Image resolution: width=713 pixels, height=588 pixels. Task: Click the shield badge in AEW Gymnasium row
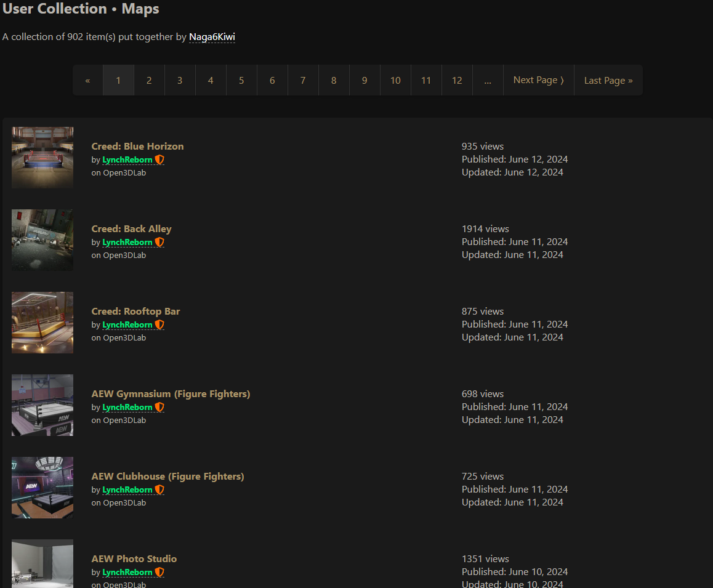pyautogui.click(x=159, y=407)
